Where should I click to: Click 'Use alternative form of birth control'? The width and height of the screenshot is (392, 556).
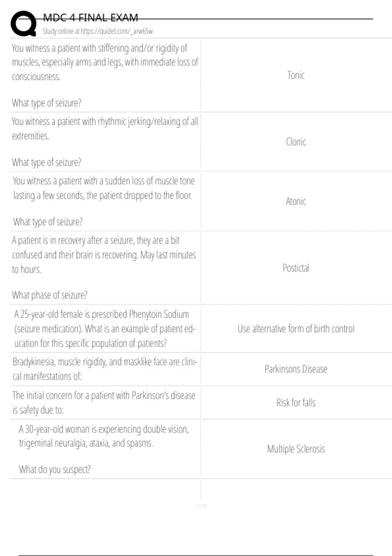(296, 329)
